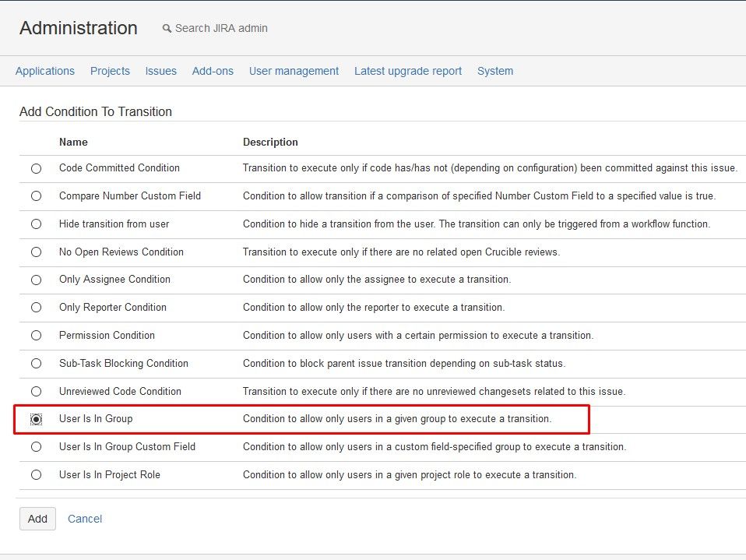The image size is (746, 560).
Task: Open the Add-ons admin tab
Action: (x=213, y=71)
